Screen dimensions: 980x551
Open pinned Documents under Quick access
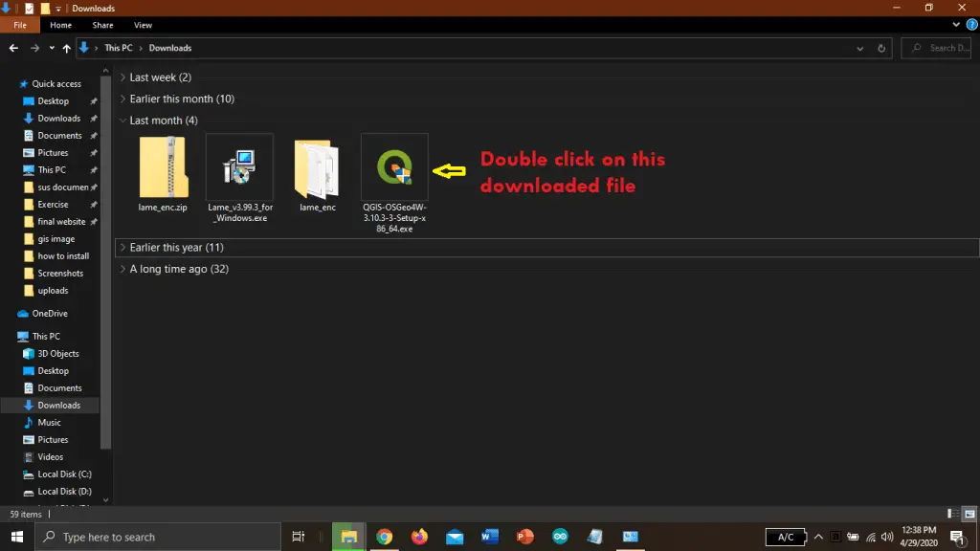tap(59, 136)
